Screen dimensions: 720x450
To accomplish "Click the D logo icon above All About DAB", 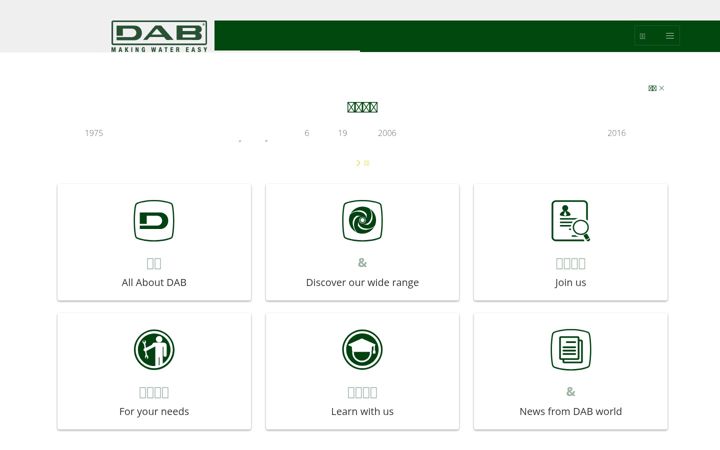I will pos(154,220).
